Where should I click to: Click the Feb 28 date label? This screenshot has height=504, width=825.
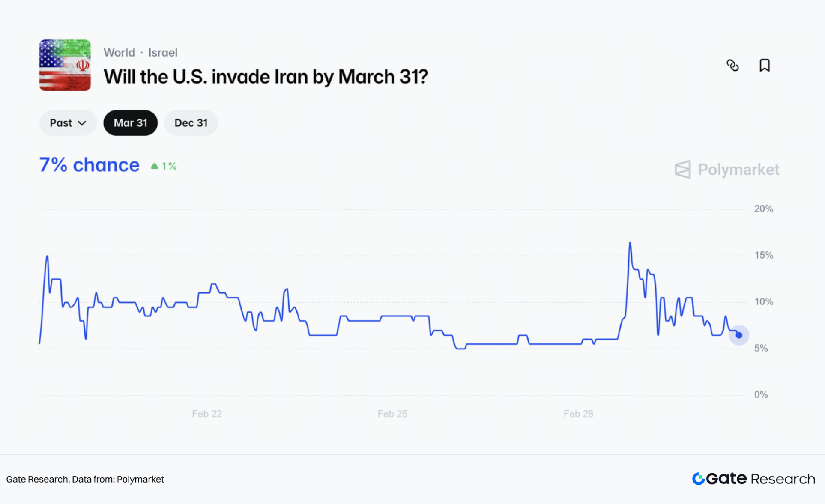tap(578, 414)
